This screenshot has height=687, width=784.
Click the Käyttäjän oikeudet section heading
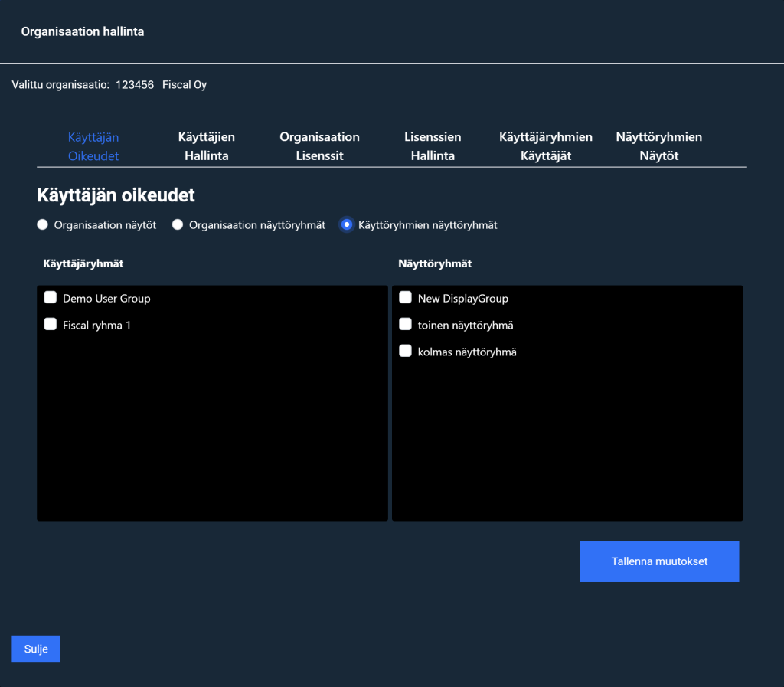(116, 195)
